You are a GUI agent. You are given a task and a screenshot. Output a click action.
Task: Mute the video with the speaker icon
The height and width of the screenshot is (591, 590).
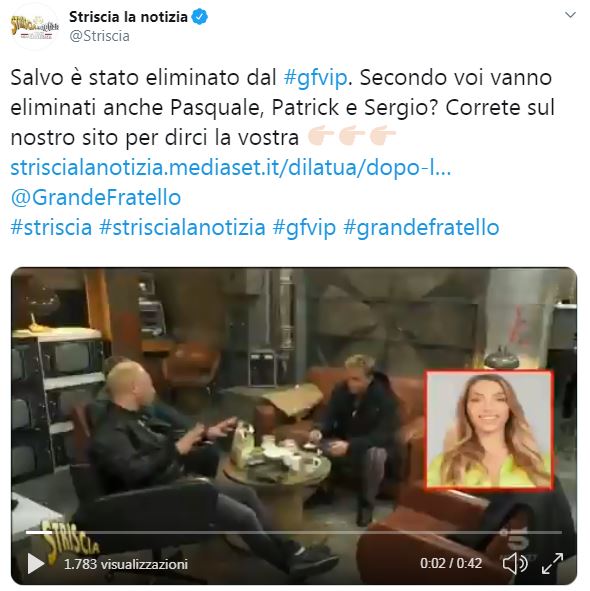pos(515,563)
